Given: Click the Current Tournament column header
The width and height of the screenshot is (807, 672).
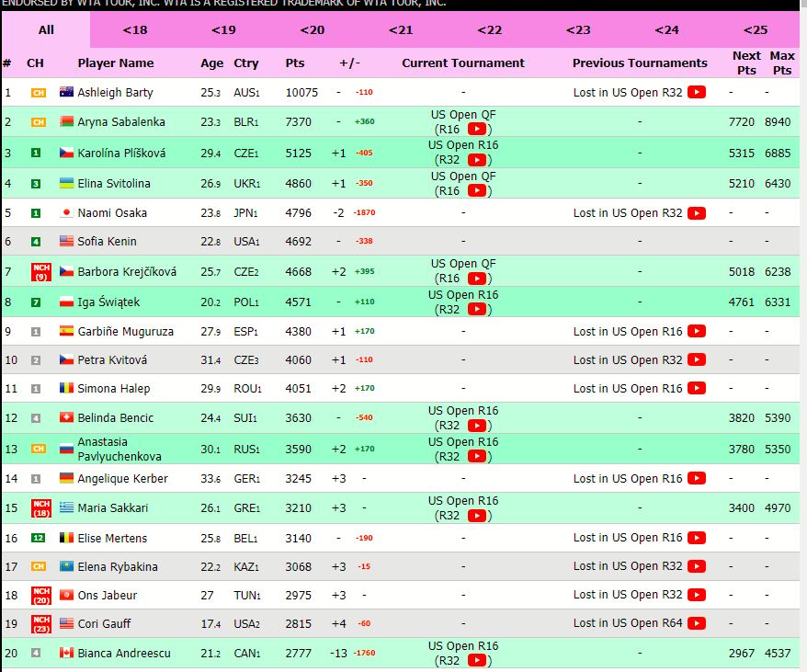Looking at the screenshot, I should coord(463,63).
